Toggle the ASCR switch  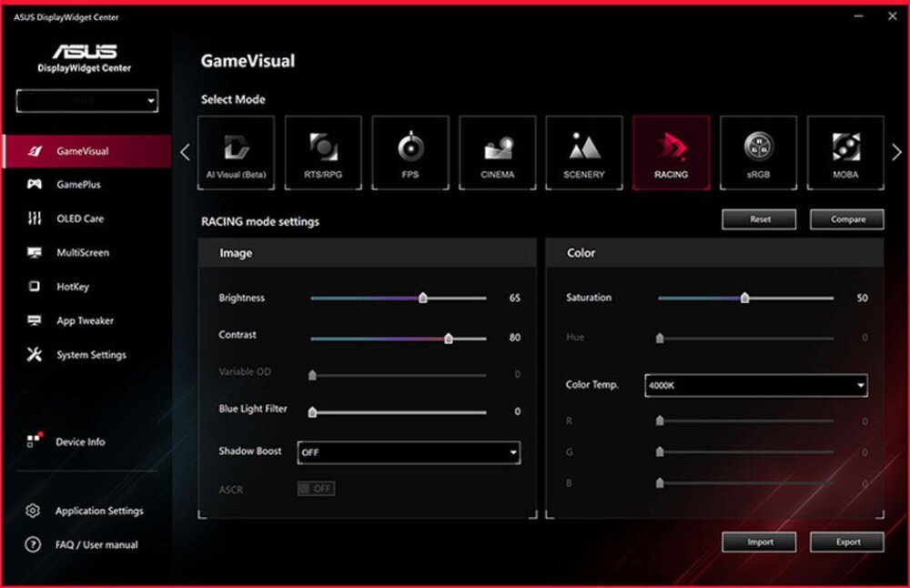[318, 489]
